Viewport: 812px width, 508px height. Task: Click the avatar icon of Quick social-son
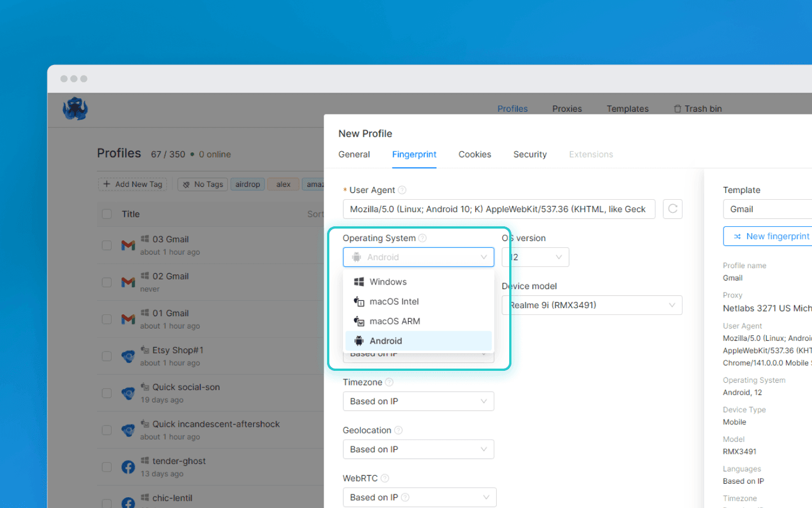point(128,393)
